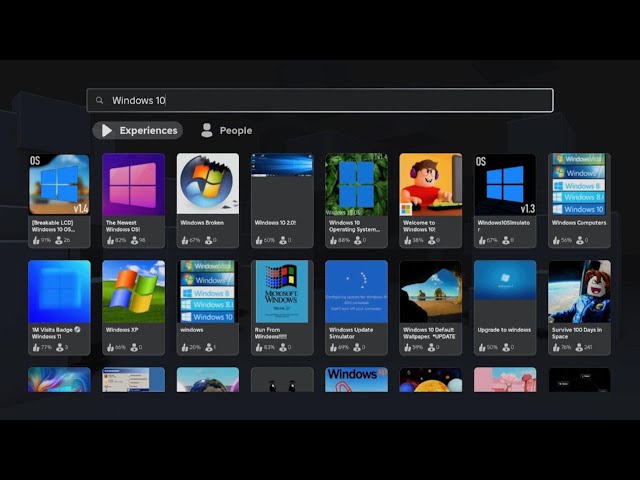The height and width of the screenshot is (480, 640).
Task: Click the title text 'Windows Update Simulator'
Action: click(x=351, y=333)
